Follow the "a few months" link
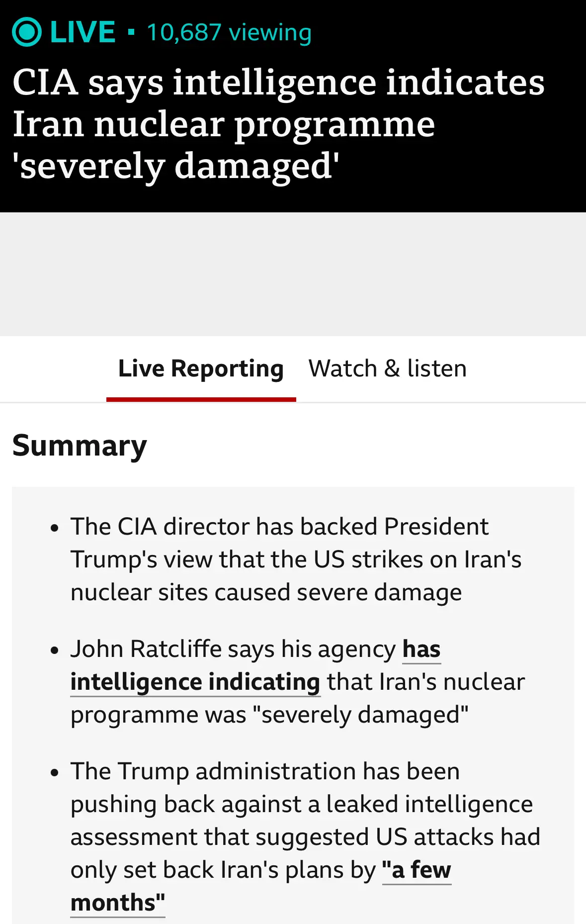This screenshot has width=586, height=924. [261, 886]
